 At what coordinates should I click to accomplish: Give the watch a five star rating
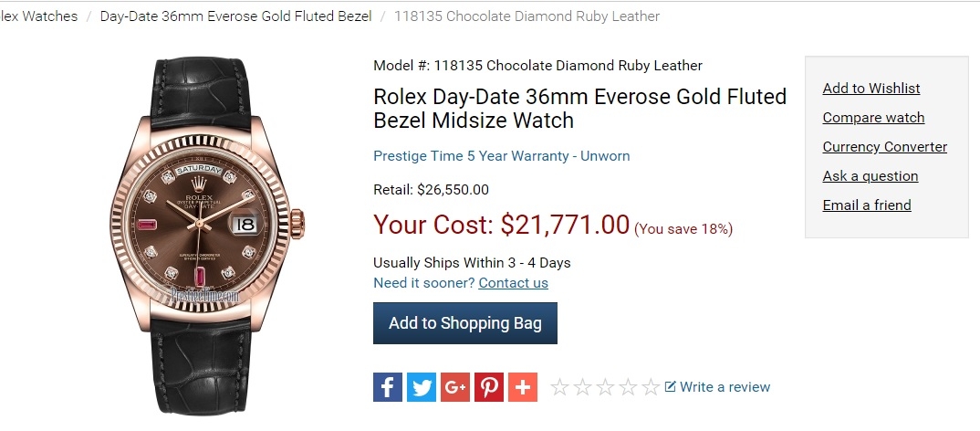coord(651,387)
